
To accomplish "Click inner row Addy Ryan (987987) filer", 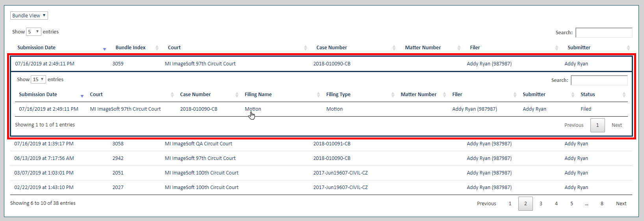I will [475, 109].
